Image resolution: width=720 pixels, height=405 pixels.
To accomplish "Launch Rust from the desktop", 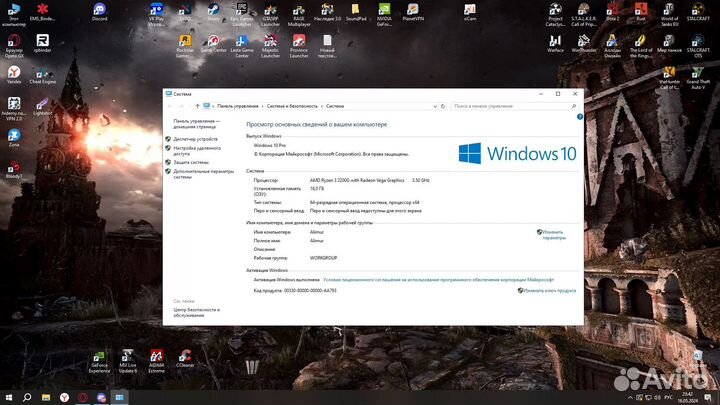I will (x=641, y=12).
